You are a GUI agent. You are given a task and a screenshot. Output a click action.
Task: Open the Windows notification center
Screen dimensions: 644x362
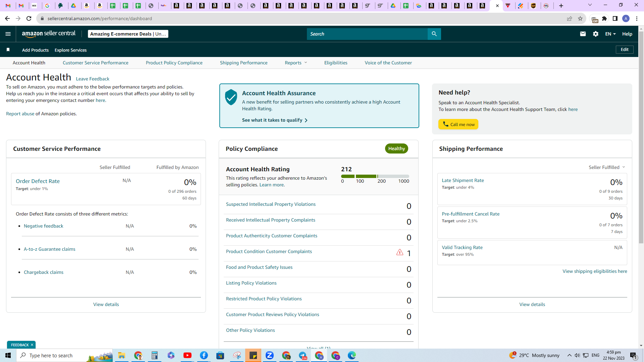pyautogui.click(x=633, y=355)
